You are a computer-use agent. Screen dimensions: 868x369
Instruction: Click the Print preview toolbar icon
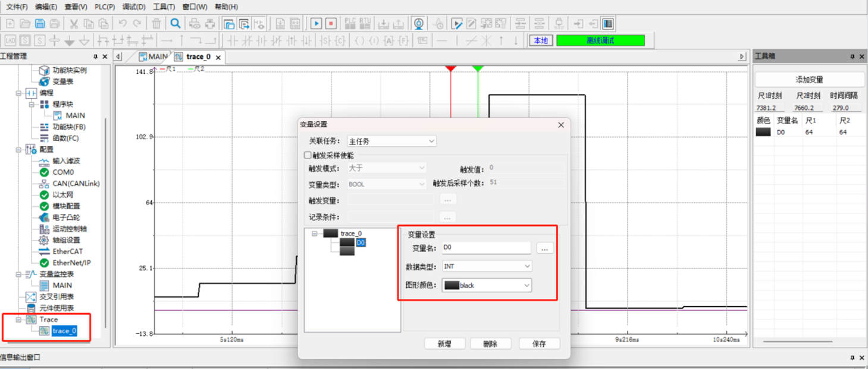coord(195,24)
